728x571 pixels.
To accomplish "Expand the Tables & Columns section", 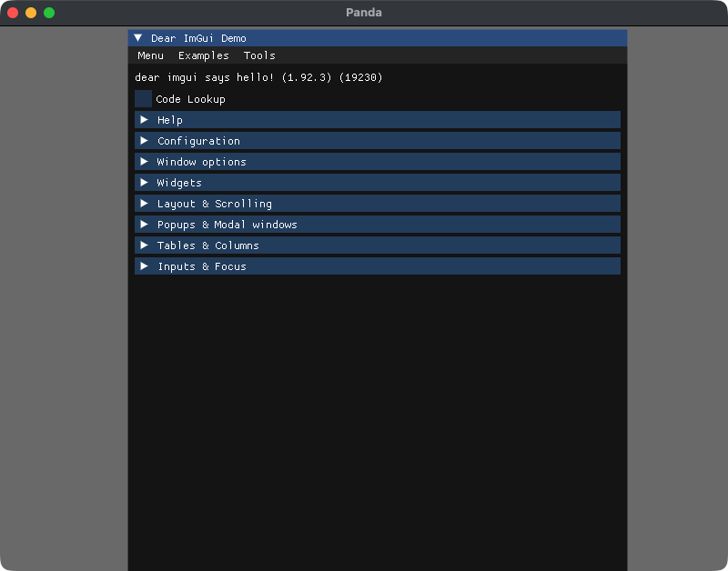I will 378,245.
